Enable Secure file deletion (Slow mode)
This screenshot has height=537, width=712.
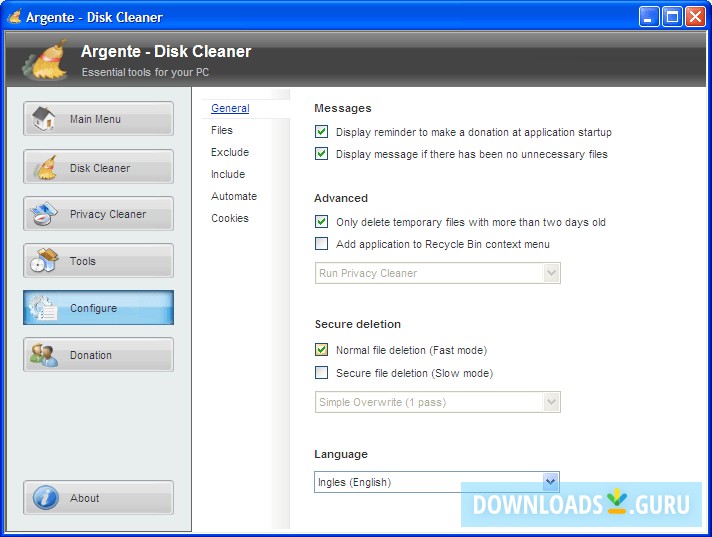click(x=321, y=373)
